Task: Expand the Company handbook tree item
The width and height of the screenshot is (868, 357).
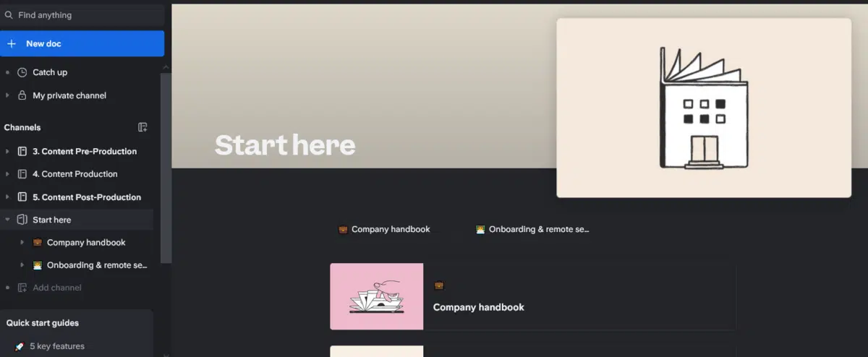Action: [22, 243]
